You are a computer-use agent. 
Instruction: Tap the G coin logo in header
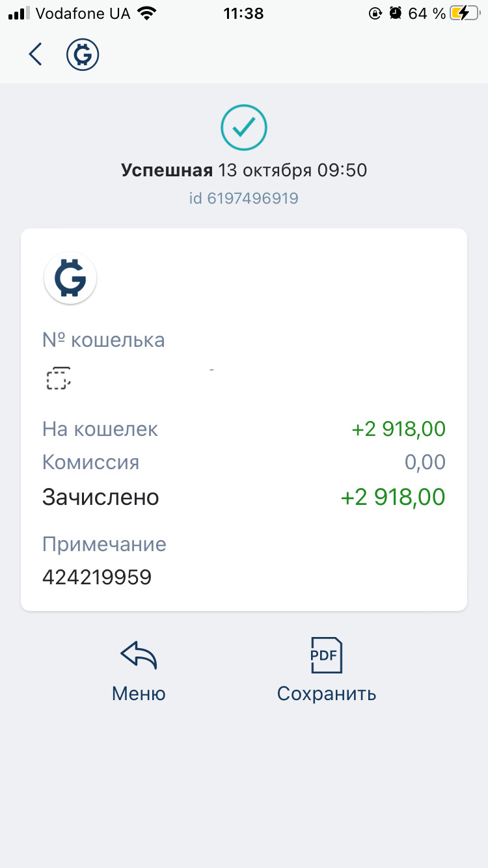click(83, 55)
